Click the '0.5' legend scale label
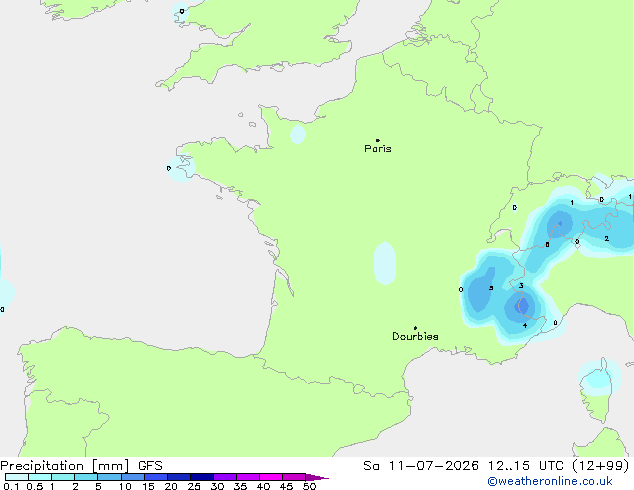 35,486
